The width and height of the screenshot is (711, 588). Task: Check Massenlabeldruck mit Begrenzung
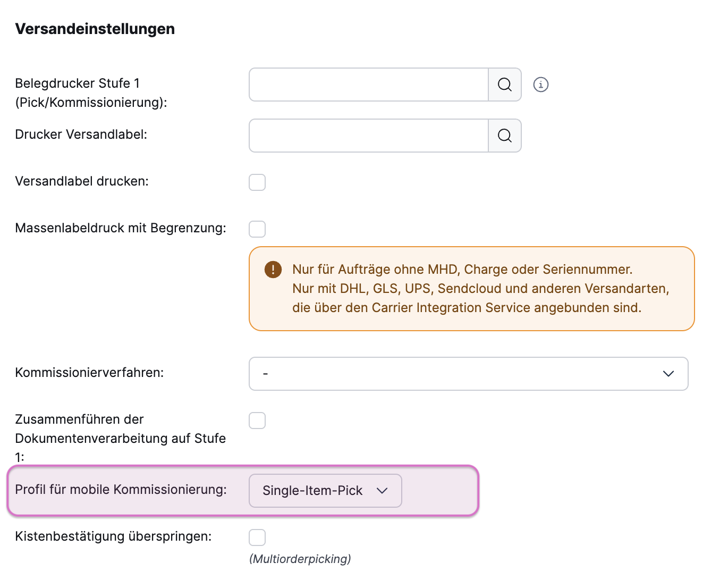click(257, 229)
